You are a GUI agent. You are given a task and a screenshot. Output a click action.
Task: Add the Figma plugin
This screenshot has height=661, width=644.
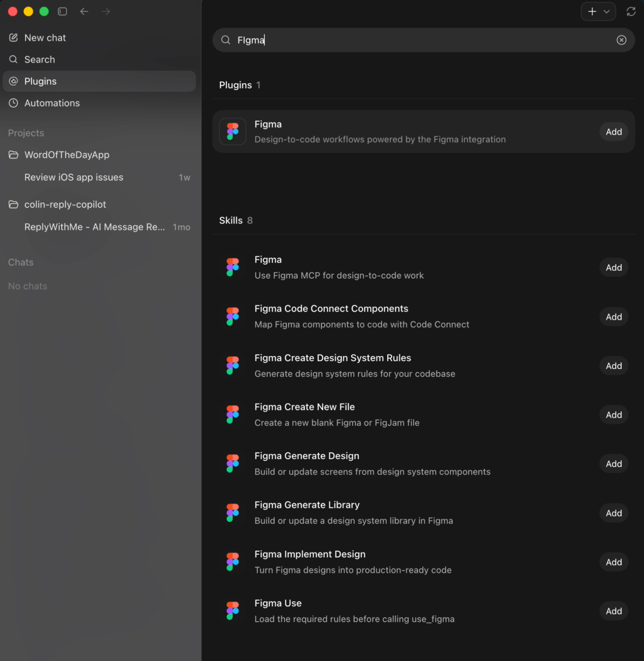coord(614,132)
